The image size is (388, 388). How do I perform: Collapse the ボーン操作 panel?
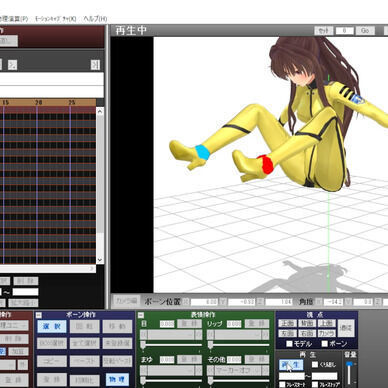39,315
